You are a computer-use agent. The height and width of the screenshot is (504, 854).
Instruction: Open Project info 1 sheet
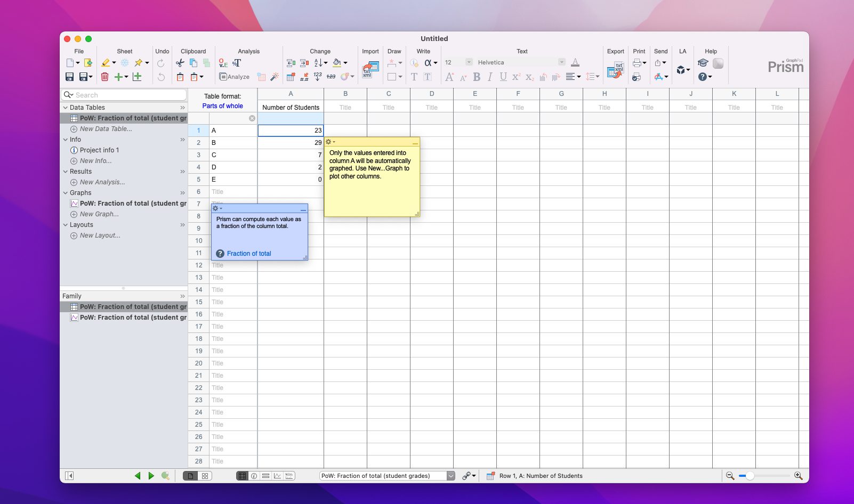(x=99, y=150)
